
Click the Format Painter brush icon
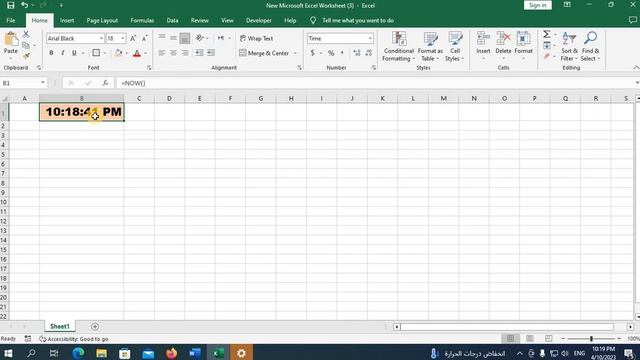pos(26,56)
